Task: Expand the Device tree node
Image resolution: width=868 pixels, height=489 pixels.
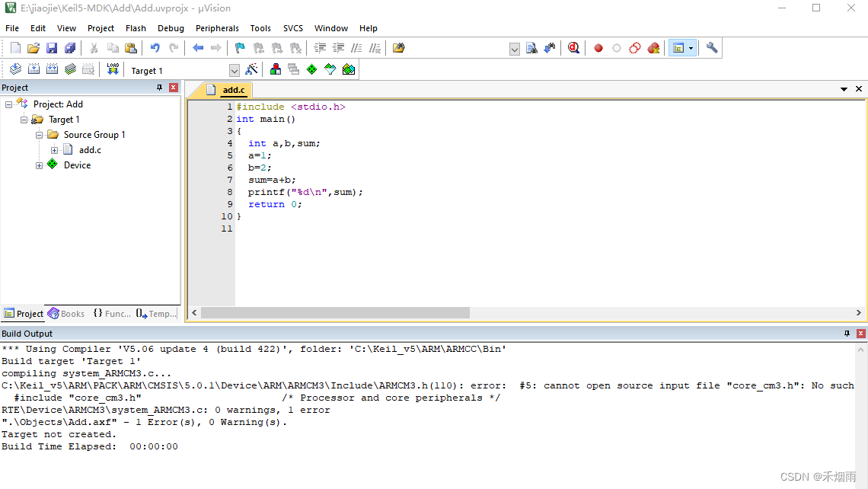Action: click(39, 165)
